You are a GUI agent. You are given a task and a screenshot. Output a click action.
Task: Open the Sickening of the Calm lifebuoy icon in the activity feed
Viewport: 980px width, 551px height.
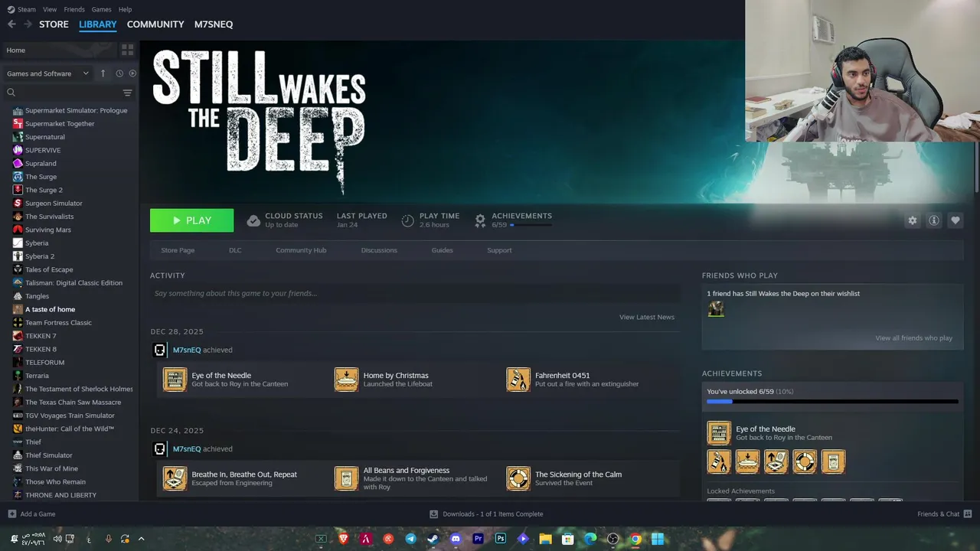point(518,478)
